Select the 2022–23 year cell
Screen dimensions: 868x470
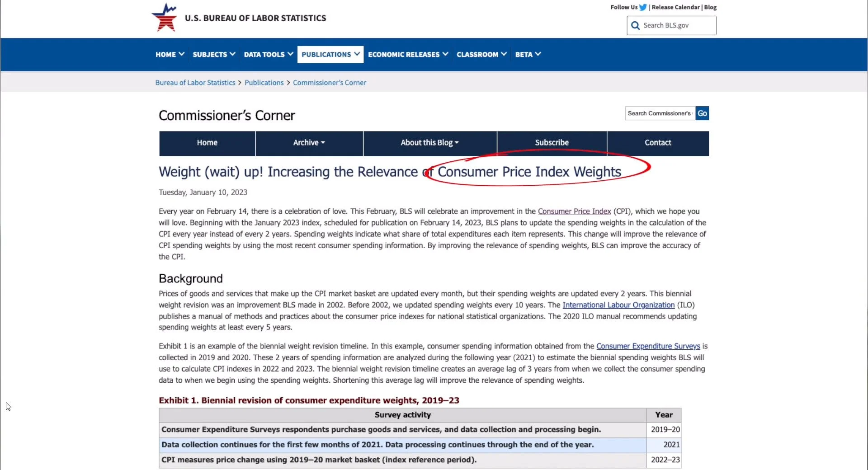pyautogui.click(x=664, y=460)
